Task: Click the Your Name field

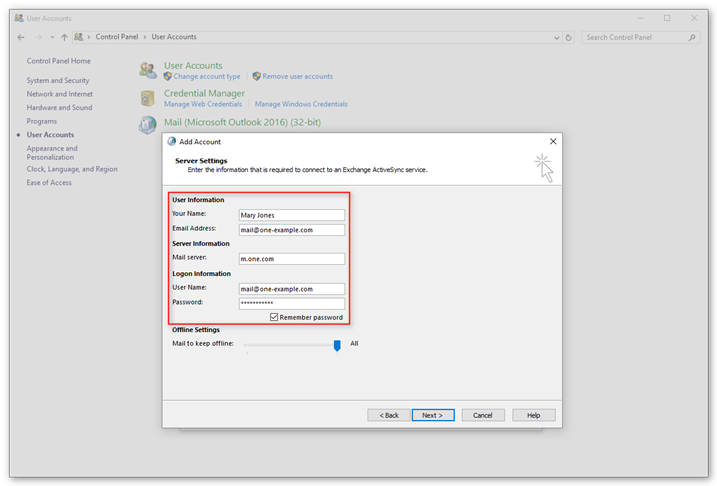Action: click(292, 215)
